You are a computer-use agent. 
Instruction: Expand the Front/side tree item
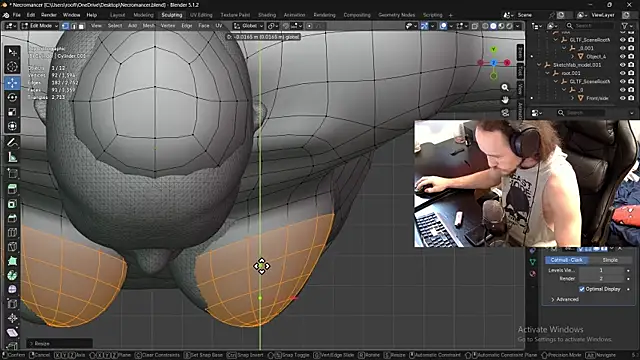[572, 98]
